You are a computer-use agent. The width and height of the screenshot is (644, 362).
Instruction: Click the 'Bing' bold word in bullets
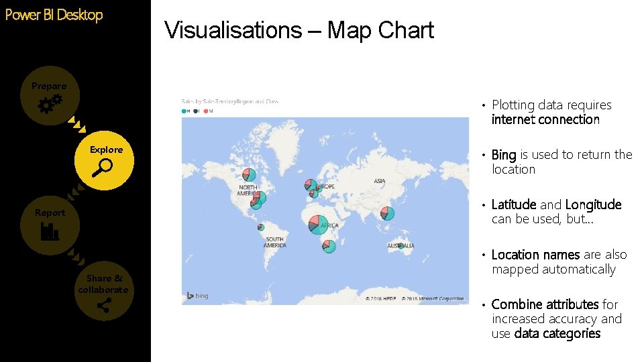tap(504, 155)
